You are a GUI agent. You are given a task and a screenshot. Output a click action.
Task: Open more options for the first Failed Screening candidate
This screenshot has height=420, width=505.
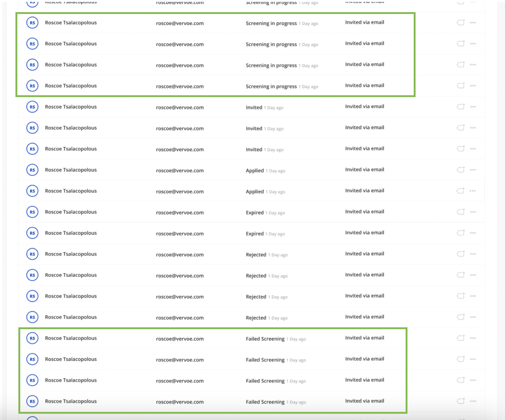[473, 338]
